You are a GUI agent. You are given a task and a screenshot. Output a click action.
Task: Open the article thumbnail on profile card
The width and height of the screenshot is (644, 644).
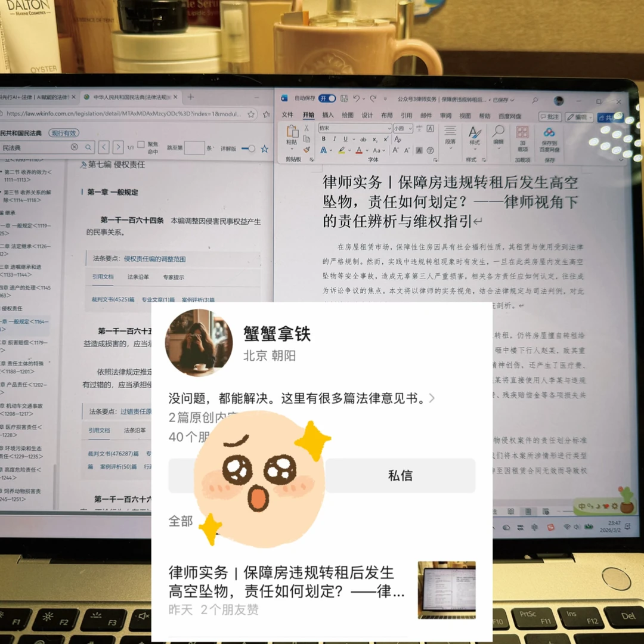(x=447, y=590)
